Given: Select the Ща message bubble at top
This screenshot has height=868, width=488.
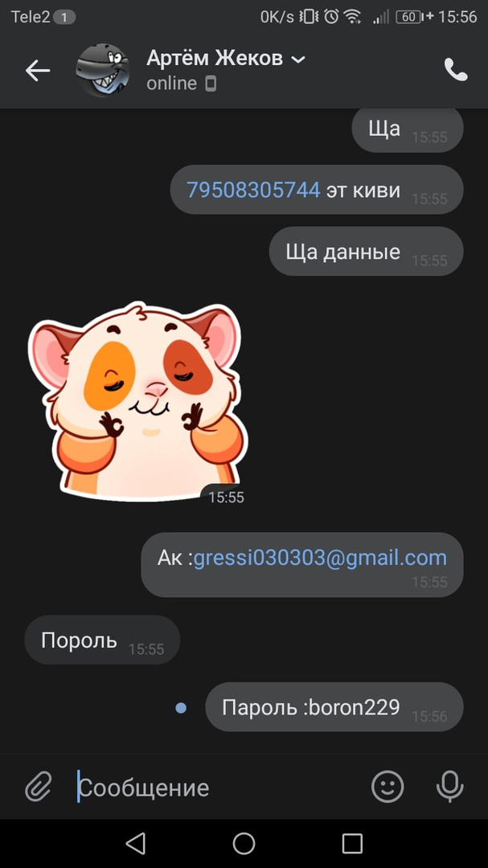Looking at the screenshot, I should click(407, 129).
